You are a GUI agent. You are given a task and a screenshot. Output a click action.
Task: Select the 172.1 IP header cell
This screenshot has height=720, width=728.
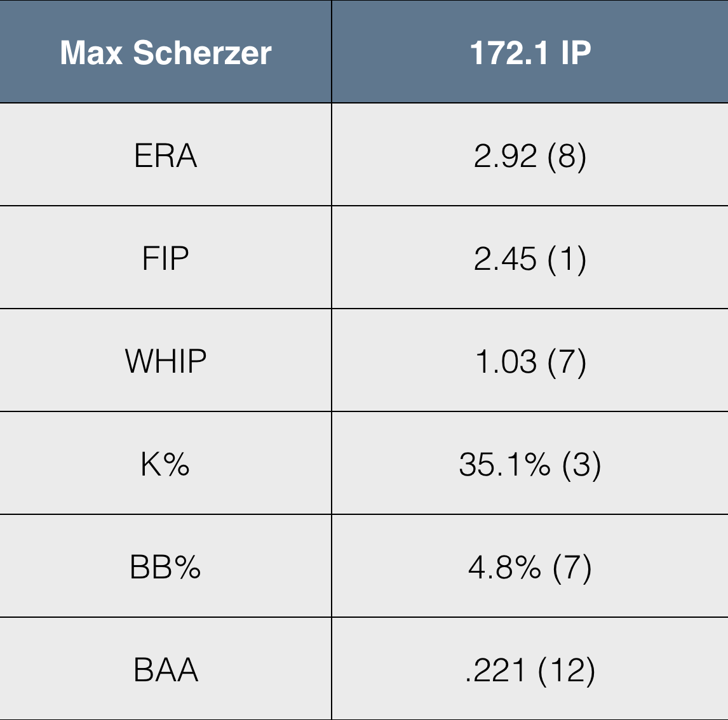pos(530,53)
